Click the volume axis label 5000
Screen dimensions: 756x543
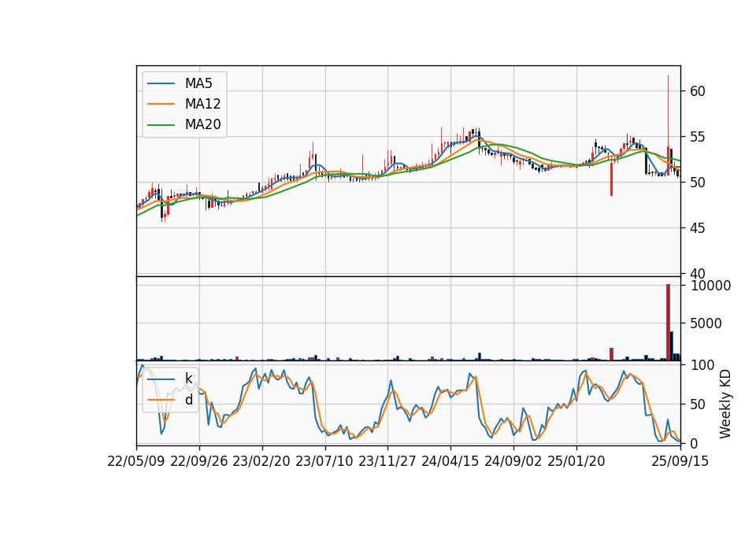(706, 323)
